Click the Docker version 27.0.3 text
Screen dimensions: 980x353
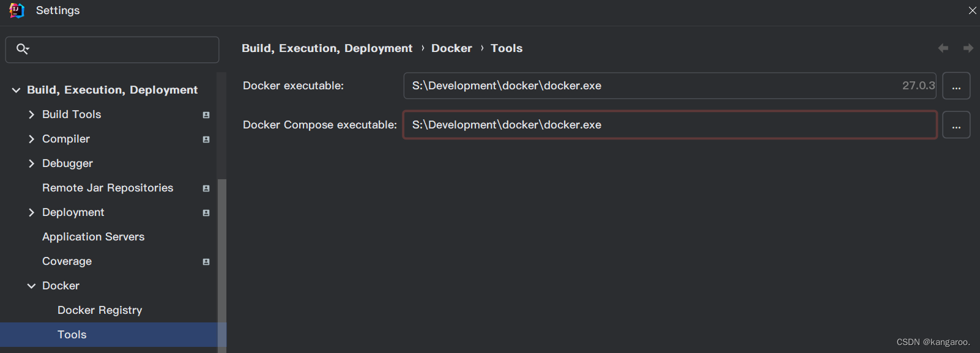918,86
